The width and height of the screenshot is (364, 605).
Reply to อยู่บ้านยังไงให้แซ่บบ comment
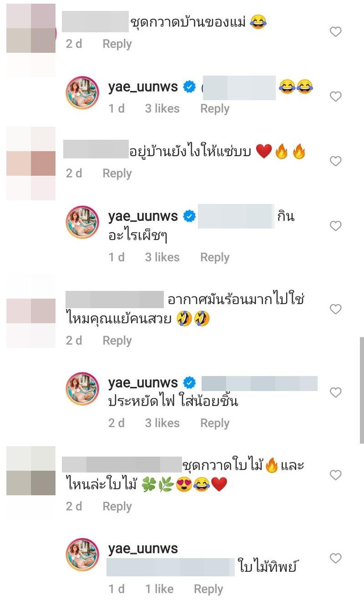[x=117, y=173]
